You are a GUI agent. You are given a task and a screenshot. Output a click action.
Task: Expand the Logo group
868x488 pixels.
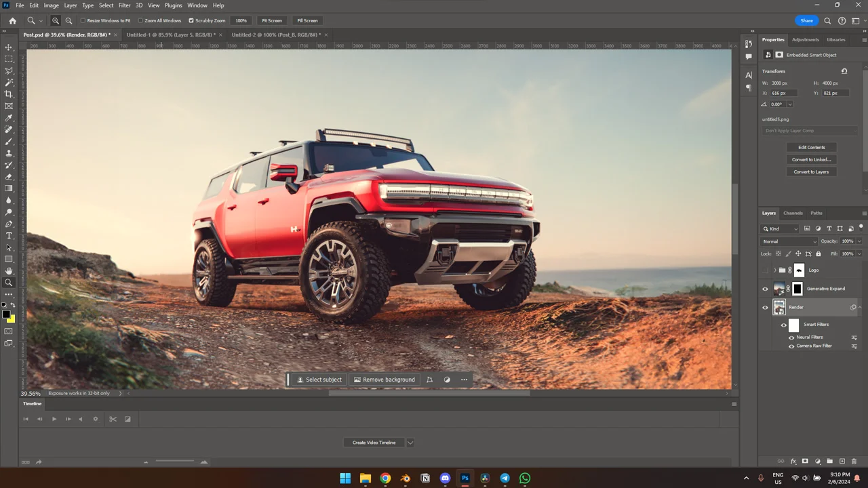[775, 270]
